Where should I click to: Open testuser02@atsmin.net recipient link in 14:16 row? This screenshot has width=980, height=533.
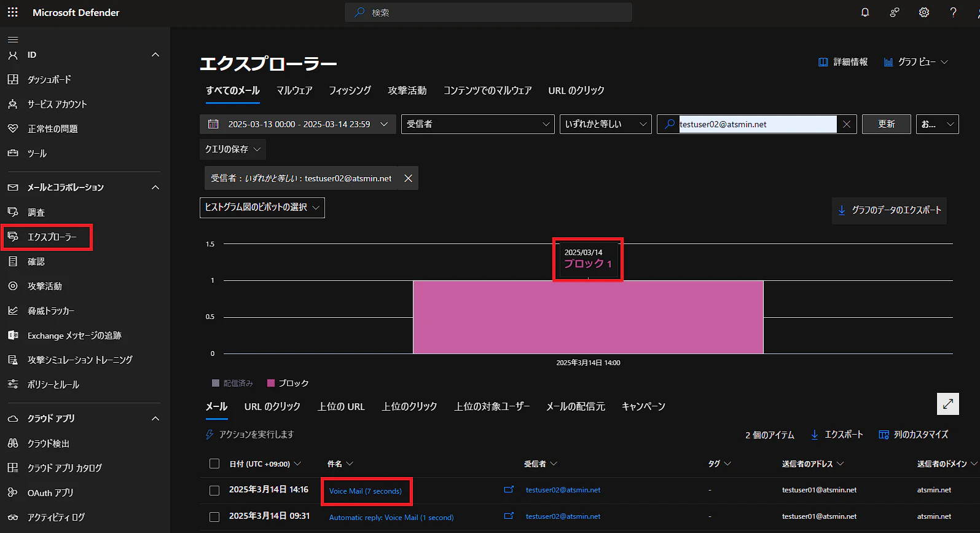pos(563,490)
